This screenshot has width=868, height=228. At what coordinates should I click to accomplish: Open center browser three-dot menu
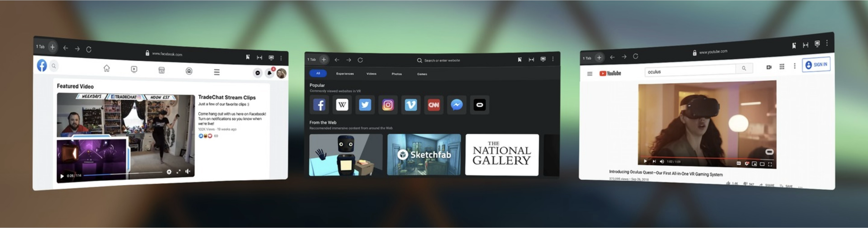553,59
